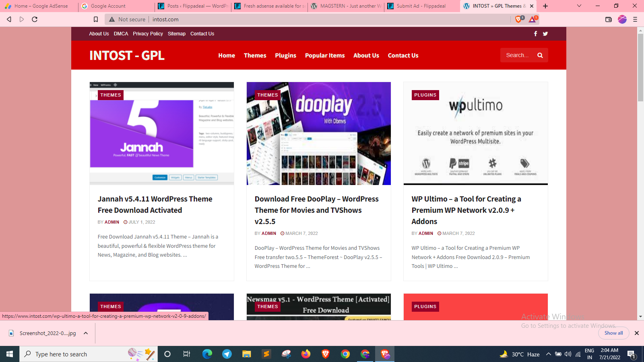The width and height of the screenshot is (644, 362).
Task: Open the WP Ultimo plugin thumbnail
Action: tap(476, 134)
